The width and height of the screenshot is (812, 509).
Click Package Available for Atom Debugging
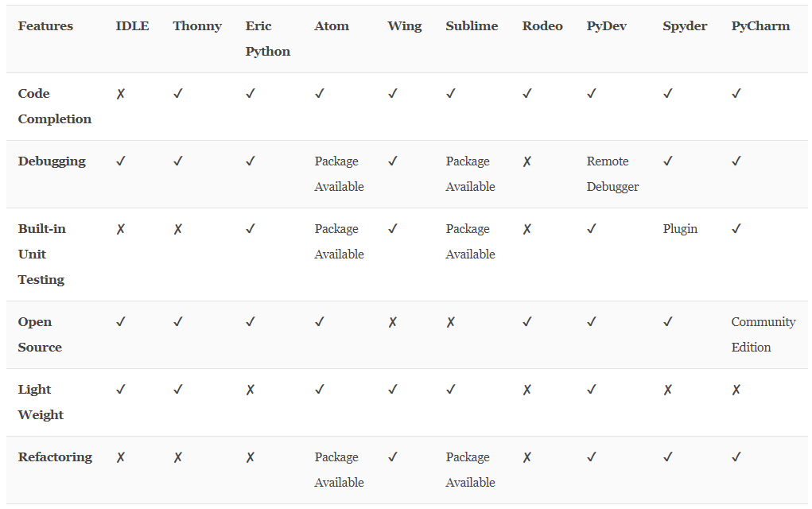pos(340,174)
